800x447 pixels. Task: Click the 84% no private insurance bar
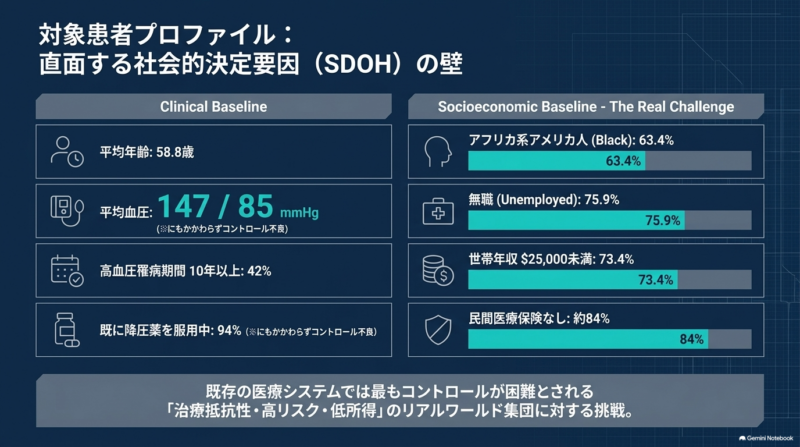click(x=610, y=339)
